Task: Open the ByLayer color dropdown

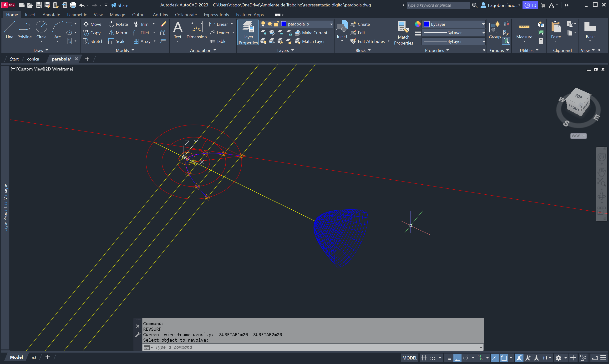Action: [x=483, y=24]
